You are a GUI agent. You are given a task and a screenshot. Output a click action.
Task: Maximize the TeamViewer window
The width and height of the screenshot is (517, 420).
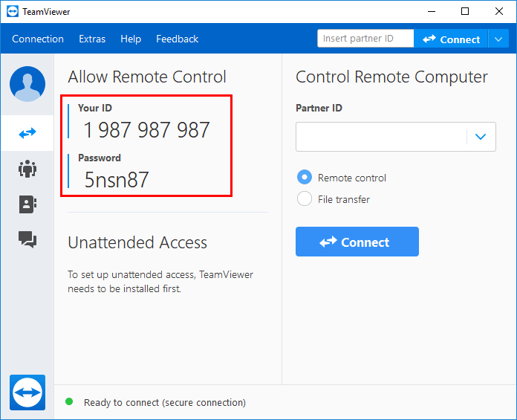coord(465,12)
